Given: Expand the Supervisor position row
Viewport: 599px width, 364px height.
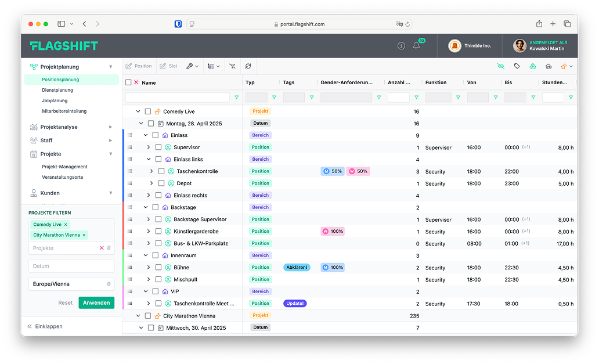Looking at the screenshot, I should click(149, 147).
